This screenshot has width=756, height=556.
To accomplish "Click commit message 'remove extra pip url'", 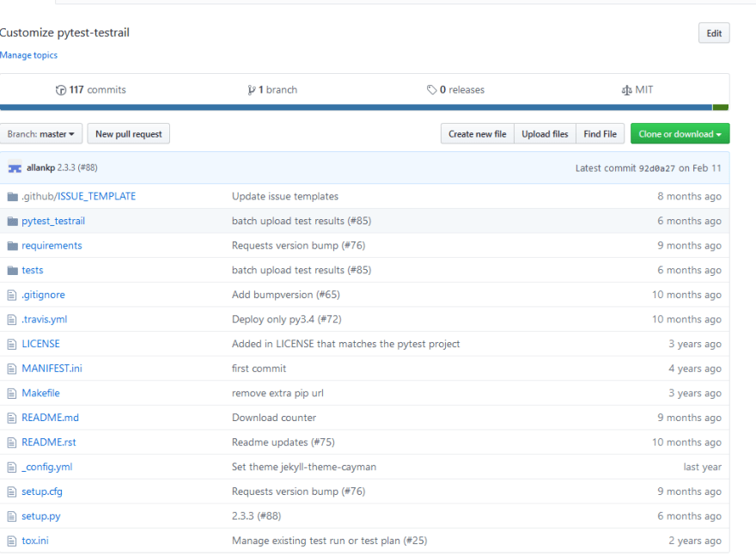I will (x=277, y=393).
